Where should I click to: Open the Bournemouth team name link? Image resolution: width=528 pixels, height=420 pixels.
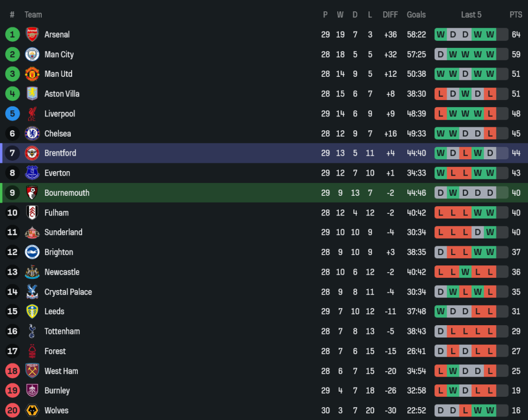[x=67, y=193]
